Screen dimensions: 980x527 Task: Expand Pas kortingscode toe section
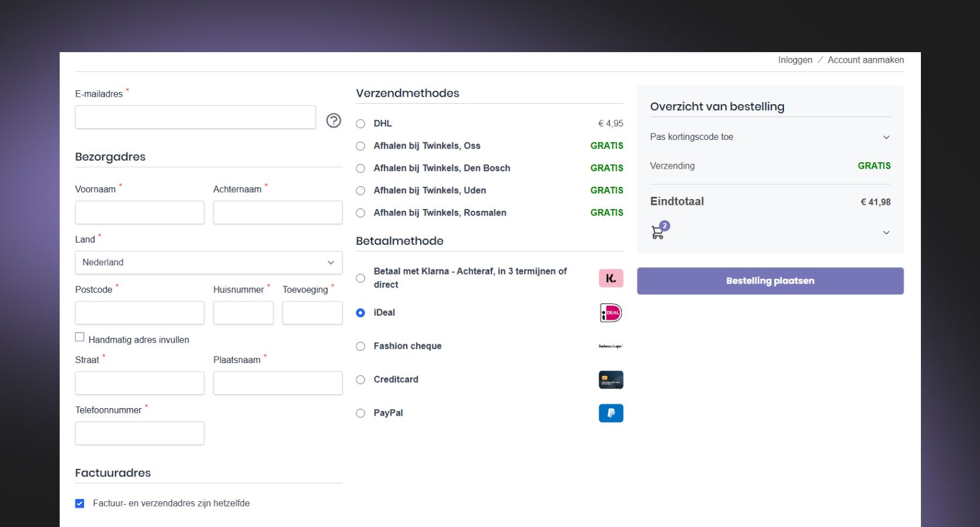tap(770, 137)
